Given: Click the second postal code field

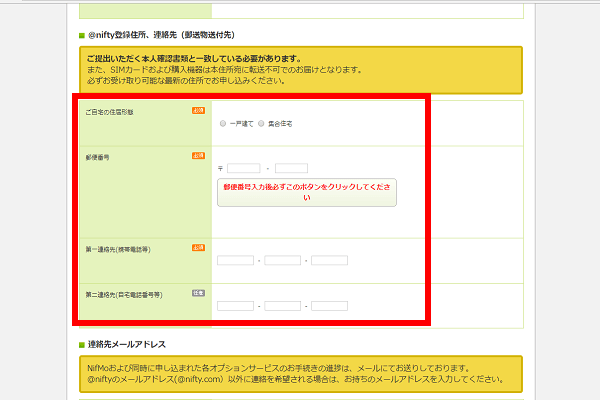Looking at the screenshot, I should click(x=291, y=168).
